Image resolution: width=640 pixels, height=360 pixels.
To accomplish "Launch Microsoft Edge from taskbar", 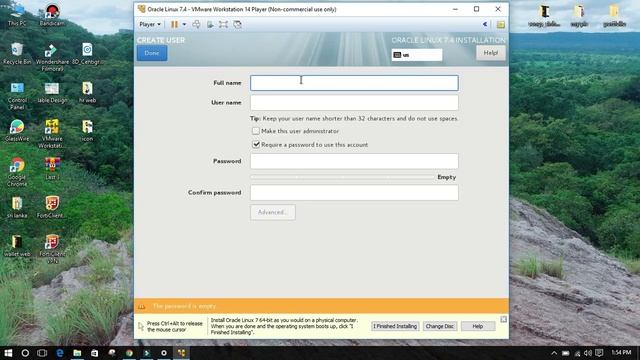I will point(60,353).
